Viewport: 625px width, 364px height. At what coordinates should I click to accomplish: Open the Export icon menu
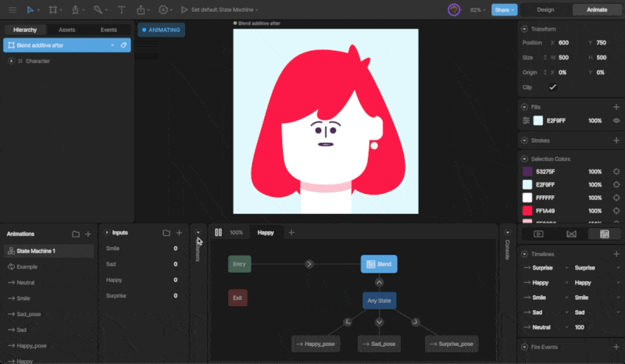click(x=141, y=10)
